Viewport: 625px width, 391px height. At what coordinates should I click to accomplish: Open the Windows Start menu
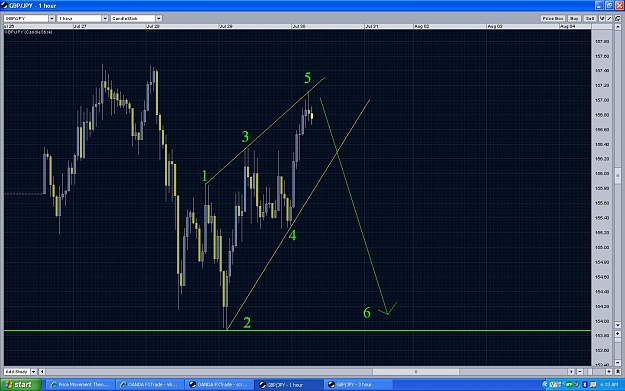tap(21, 385)
